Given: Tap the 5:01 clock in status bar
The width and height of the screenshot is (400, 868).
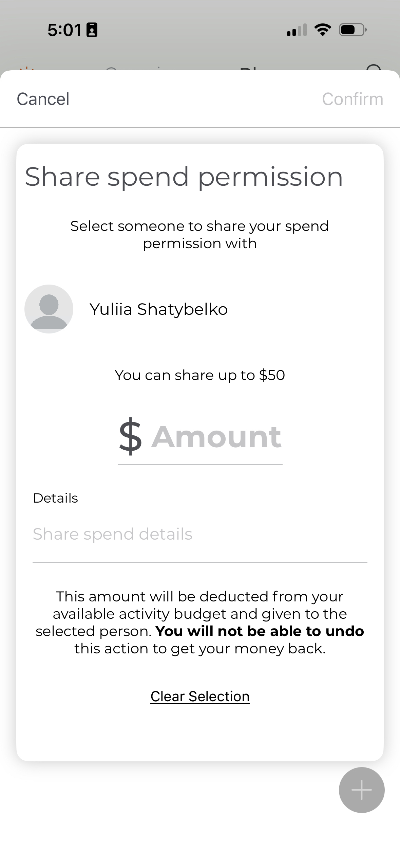Looking at the screenshot, I should click(64, 30).
